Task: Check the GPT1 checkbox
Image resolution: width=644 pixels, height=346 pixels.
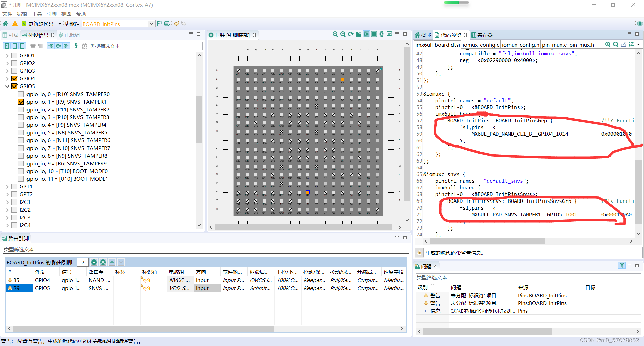Action: [x=14, y=186]
